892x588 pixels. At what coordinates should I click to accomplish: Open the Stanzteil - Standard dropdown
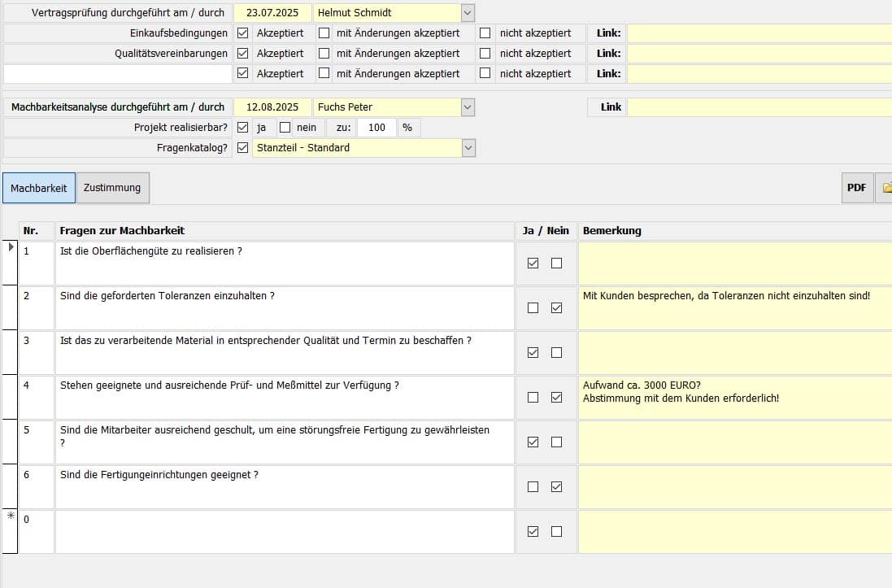(x=467, y=148)
